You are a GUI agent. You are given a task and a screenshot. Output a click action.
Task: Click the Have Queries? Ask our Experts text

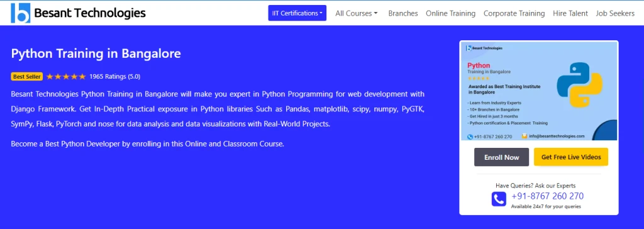pyautogui.click(x=536, y=186)
